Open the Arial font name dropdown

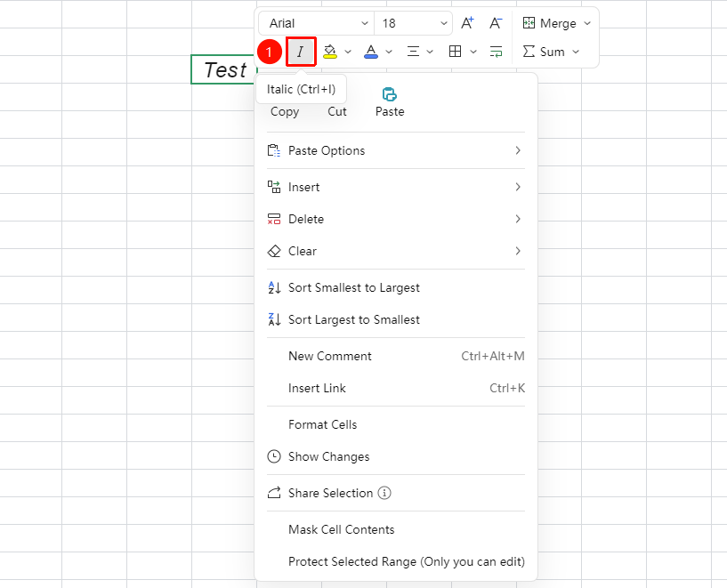317,23
